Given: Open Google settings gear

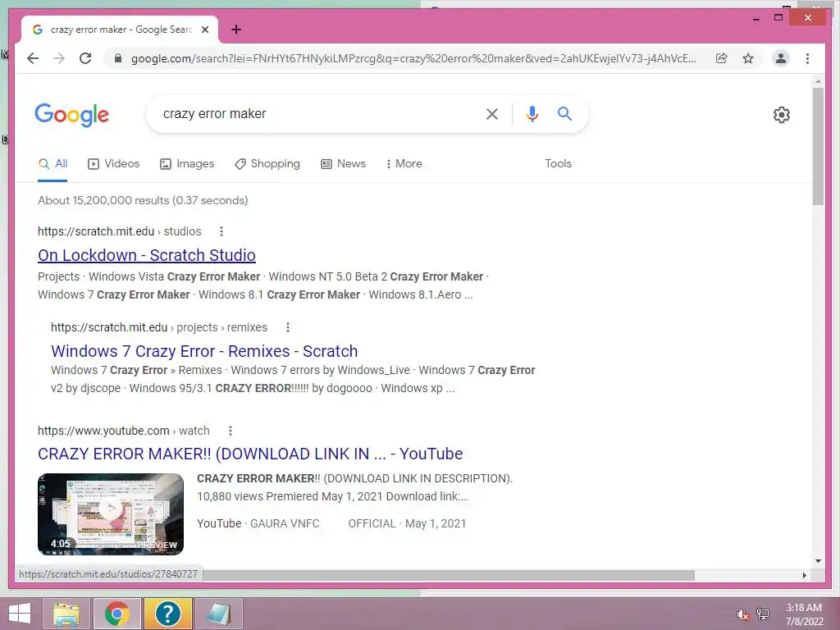Looking at the screenshot, I should point(782,115).
